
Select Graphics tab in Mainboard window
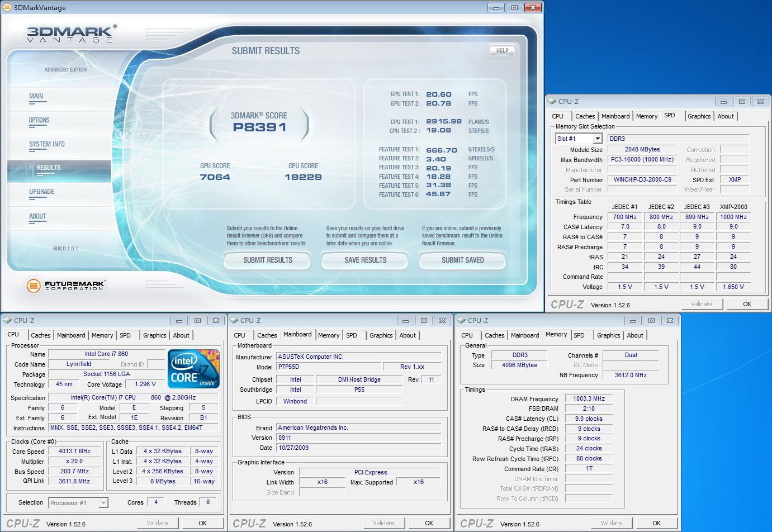click(381, 335)
